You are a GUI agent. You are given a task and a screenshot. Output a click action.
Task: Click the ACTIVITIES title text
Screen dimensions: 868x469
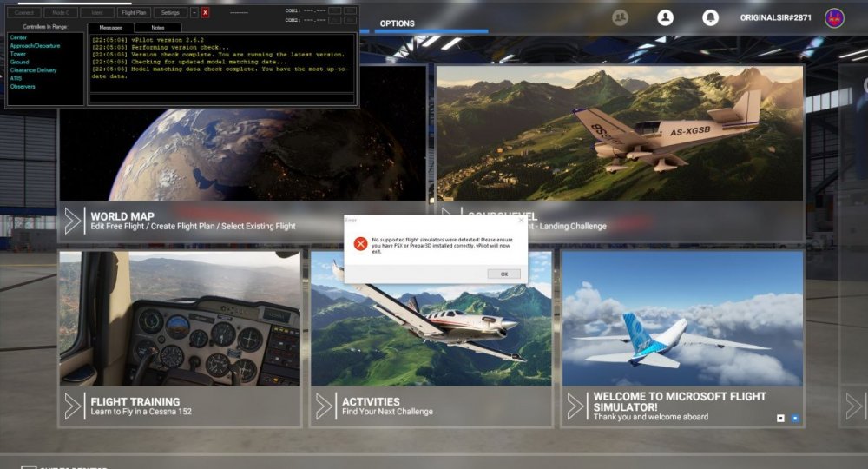pyautogui.click(x=371, y=401)
